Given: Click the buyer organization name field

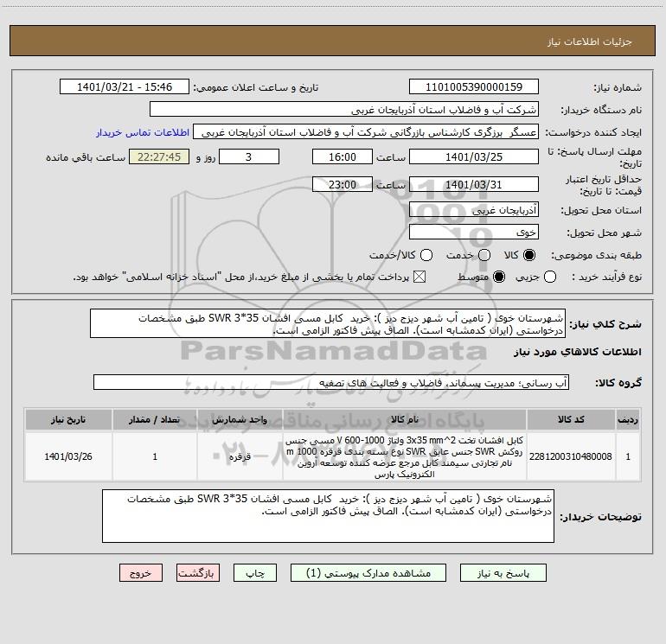Looking at the screenshot, I should (344, 109).
